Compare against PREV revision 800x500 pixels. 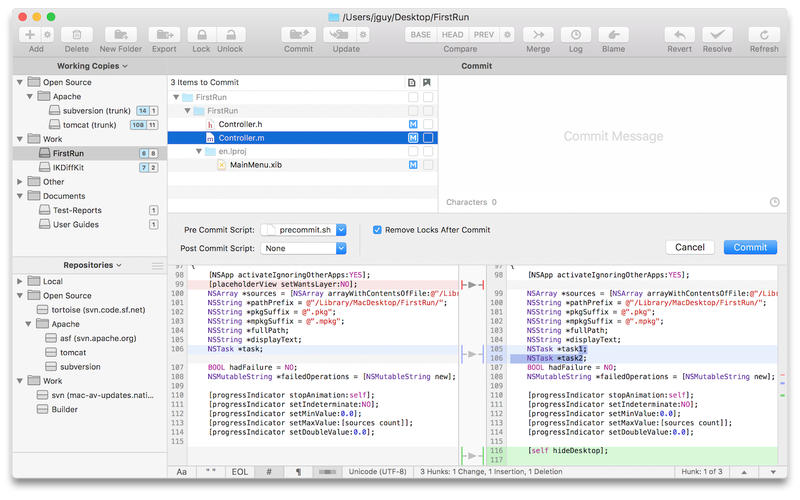(x=484, y=35)
